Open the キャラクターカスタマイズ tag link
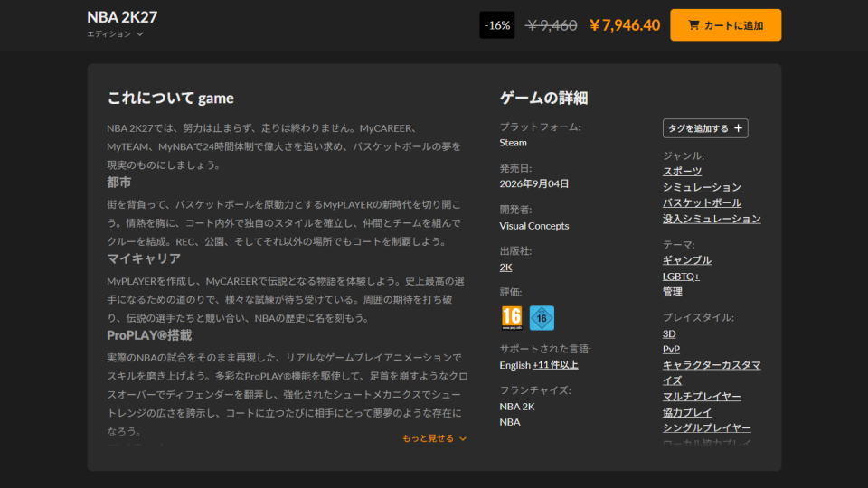The width and height of the screenshot is (868, 488). (x=712, y=373)
